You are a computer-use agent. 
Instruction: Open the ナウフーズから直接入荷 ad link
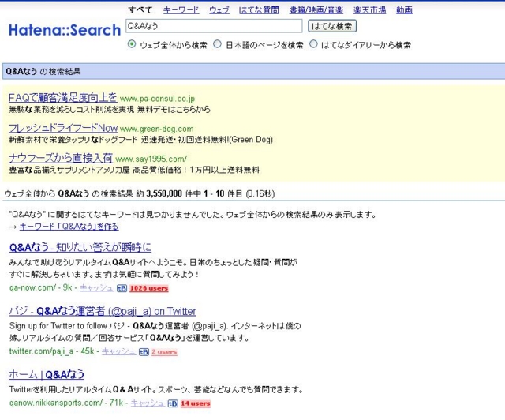click(61, 158)
